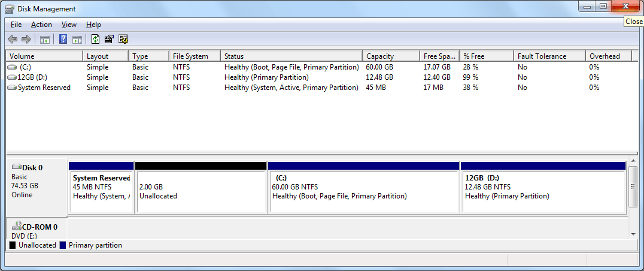Viewport: 644px width, 271px height.
Task: Click the drive icon for 12GB (D:)
Action: (12, 77)
